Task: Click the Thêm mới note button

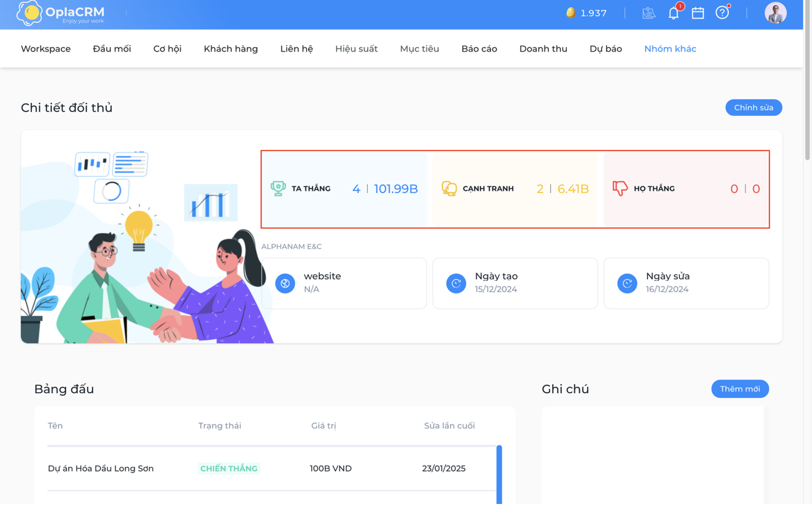Action: [x=740, y=389]
